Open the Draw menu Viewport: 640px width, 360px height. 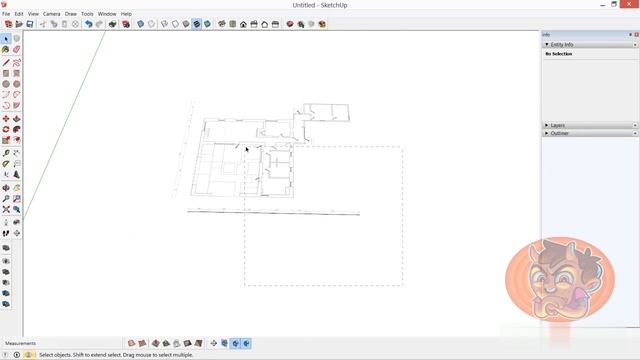(x=71, y=14)
